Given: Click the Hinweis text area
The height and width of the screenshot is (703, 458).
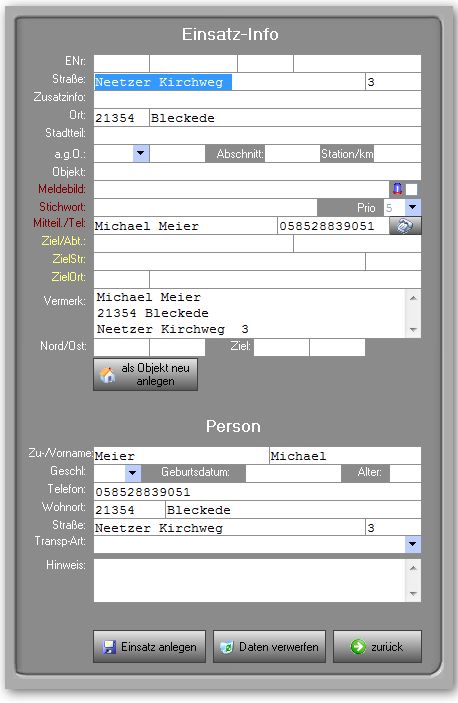Looking at the screenshot, I should pos(250,580).
